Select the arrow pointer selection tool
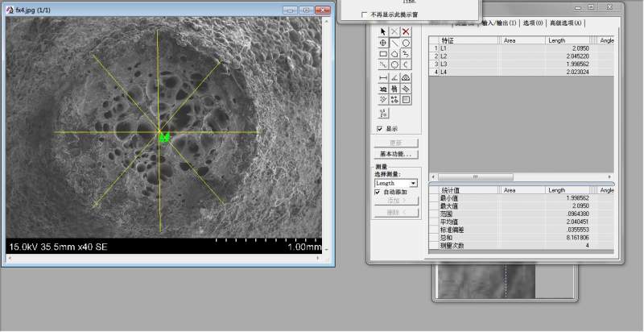Screen dimensions: 644x332 tap(383, 31)
